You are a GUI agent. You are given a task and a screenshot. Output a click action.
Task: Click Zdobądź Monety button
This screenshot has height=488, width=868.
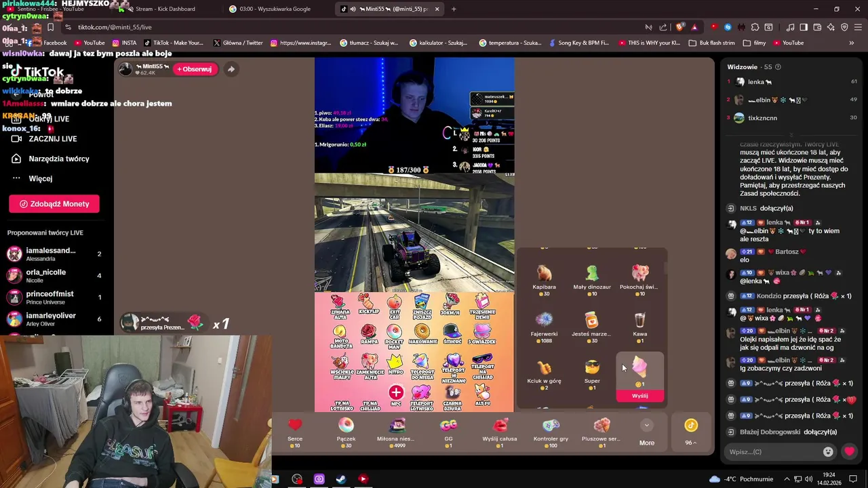coord(54,203)
